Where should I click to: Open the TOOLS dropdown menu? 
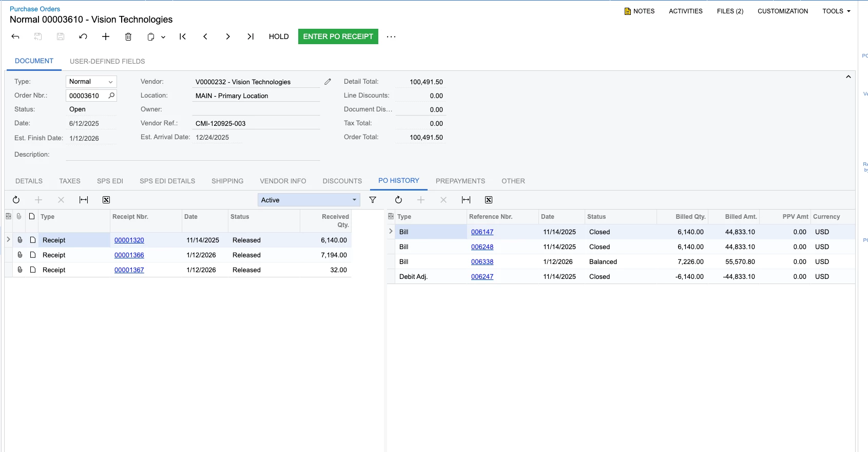[x=836, y=11]
